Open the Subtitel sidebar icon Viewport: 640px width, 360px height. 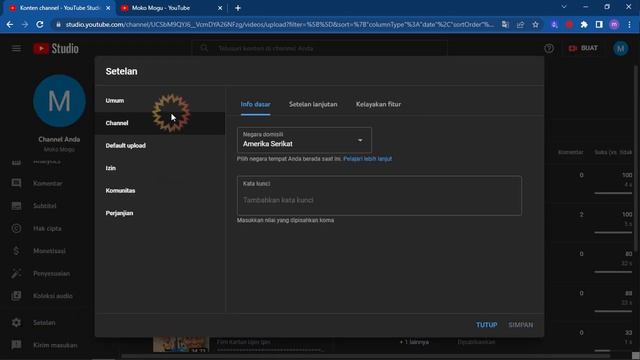(16, 206)
